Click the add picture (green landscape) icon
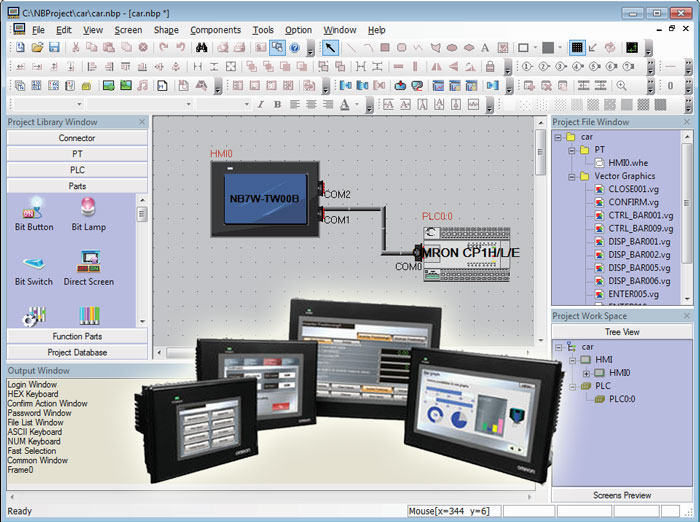The height and width of the screenshot is (522, 700). pyautogui.click(x=108, y=85)
